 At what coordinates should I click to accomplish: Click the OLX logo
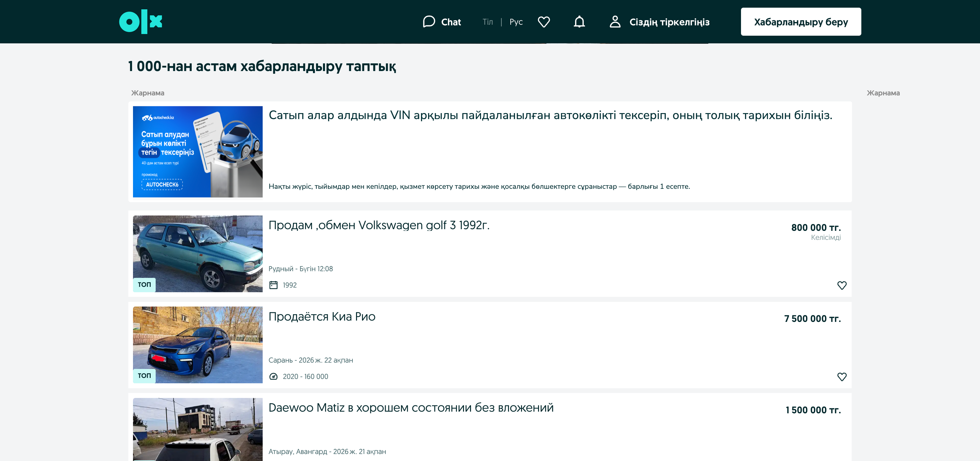pos(140,22)
